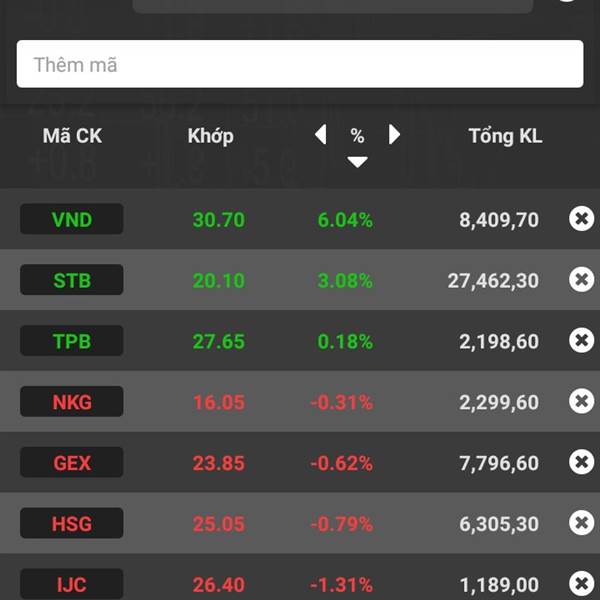Open the HSG symbol badge
Image resolution: width=600 pixels, height=600 pixels.
point(72,523)
